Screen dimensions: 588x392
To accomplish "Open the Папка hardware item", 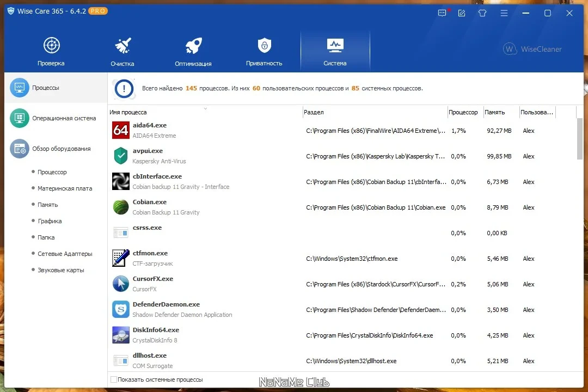I will tap(46, 237).
